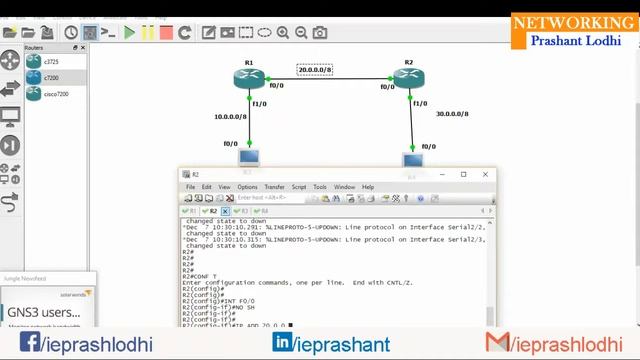Image resolution: width=640 pixels, height=360 pixels.
Task: Browse all devices icon in sidebar
Action: click(x=10, y=173)
